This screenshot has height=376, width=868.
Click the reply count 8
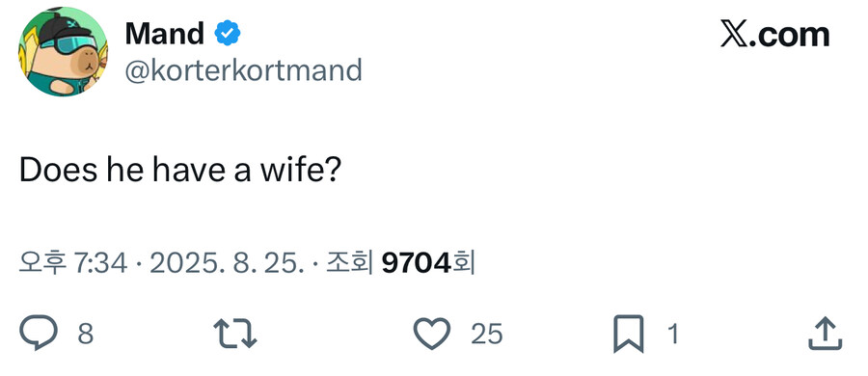tap(85, 334)
